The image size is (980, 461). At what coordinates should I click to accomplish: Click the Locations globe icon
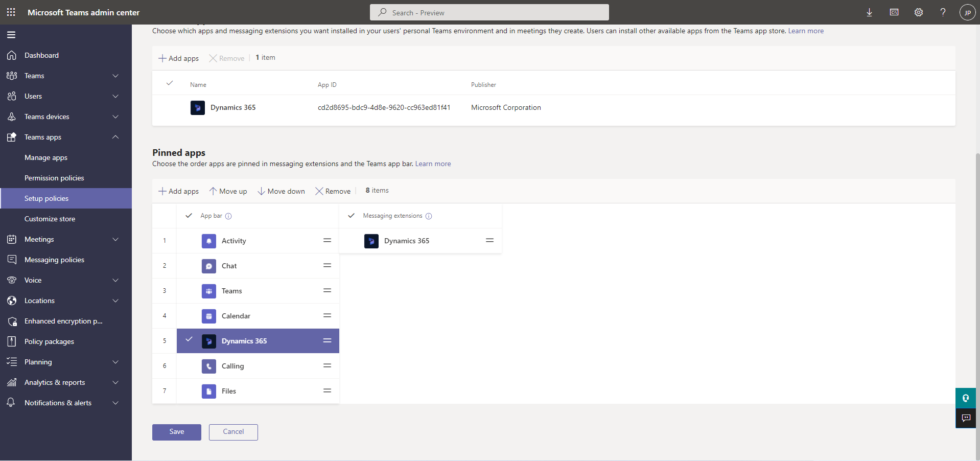[12, 301]
